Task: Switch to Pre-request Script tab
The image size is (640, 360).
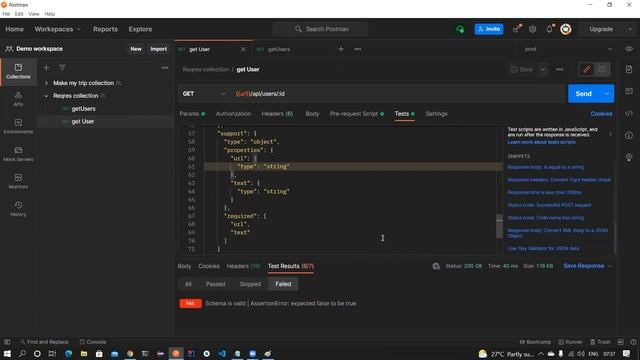Action: click(357, 114)
